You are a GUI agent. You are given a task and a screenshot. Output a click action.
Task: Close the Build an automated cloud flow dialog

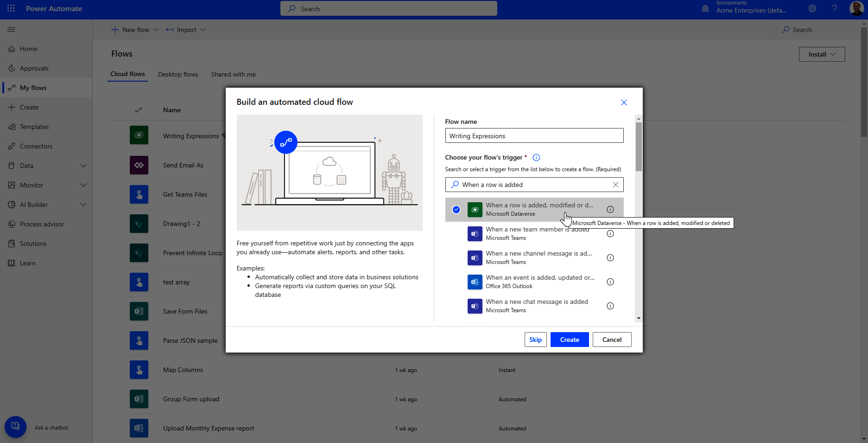[x=624, y=103]
